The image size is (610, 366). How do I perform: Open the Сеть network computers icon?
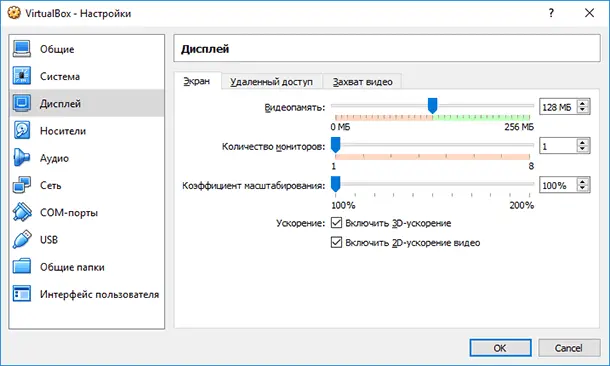(22, 185)
